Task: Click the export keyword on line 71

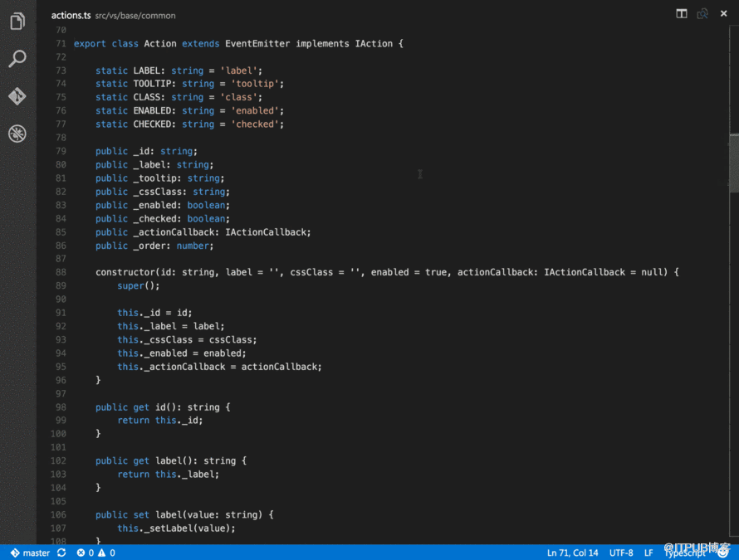Action: click(x=90, y=44)
